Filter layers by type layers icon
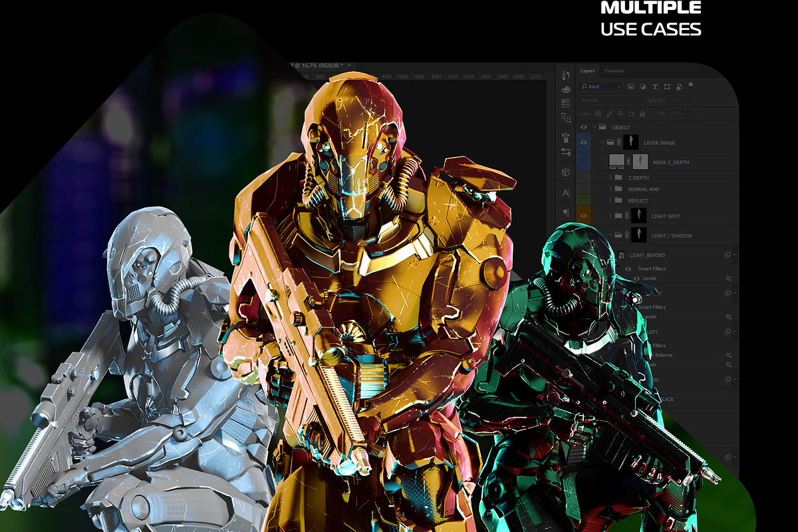 tap(655, 86)
